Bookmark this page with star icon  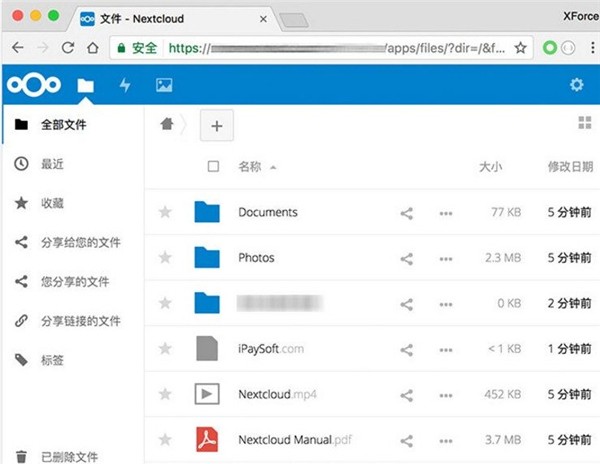[x=520, y=48]
